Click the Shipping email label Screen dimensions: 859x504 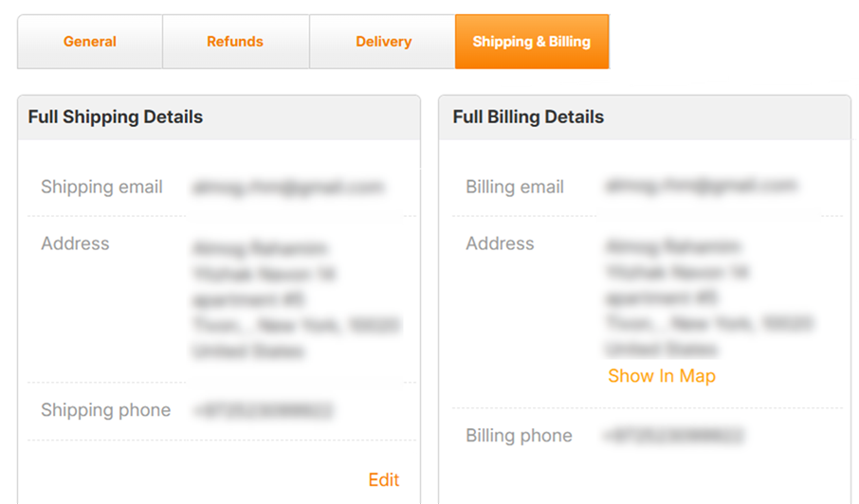[x=101, y=187]
